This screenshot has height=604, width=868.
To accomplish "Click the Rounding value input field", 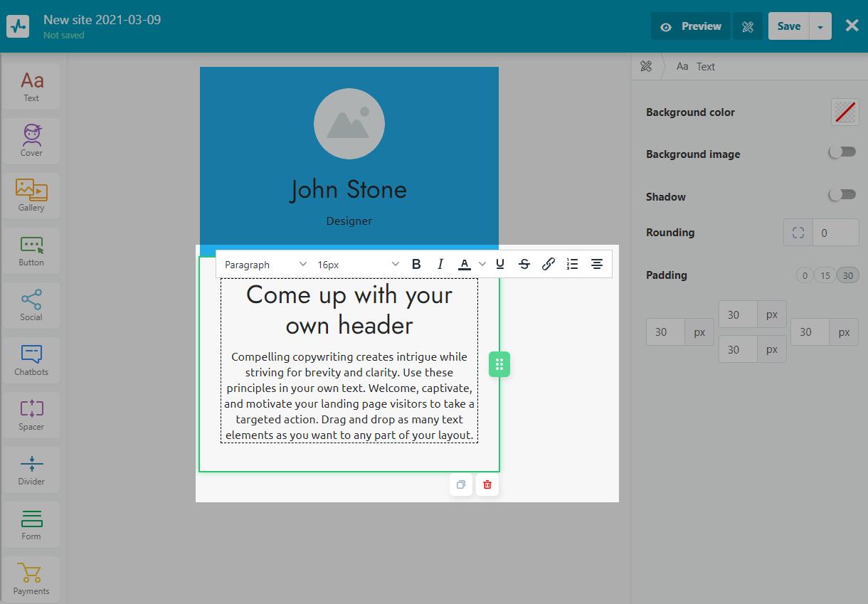I will [x=835, y=233].
